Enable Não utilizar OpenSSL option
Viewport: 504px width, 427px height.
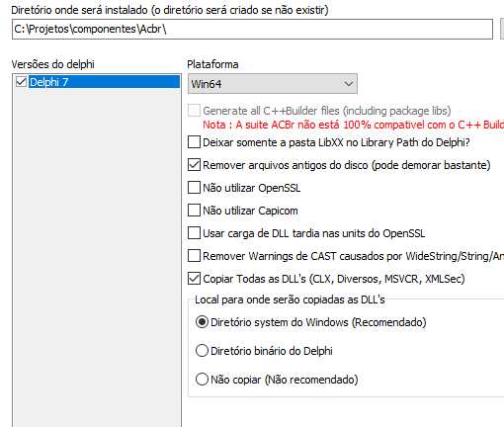pos(194,188)
